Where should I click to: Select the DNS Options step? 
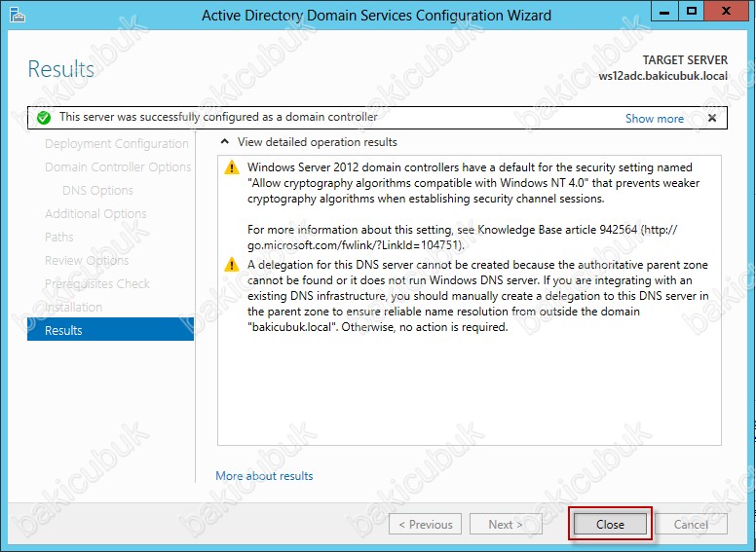click(x=97, y=190)
